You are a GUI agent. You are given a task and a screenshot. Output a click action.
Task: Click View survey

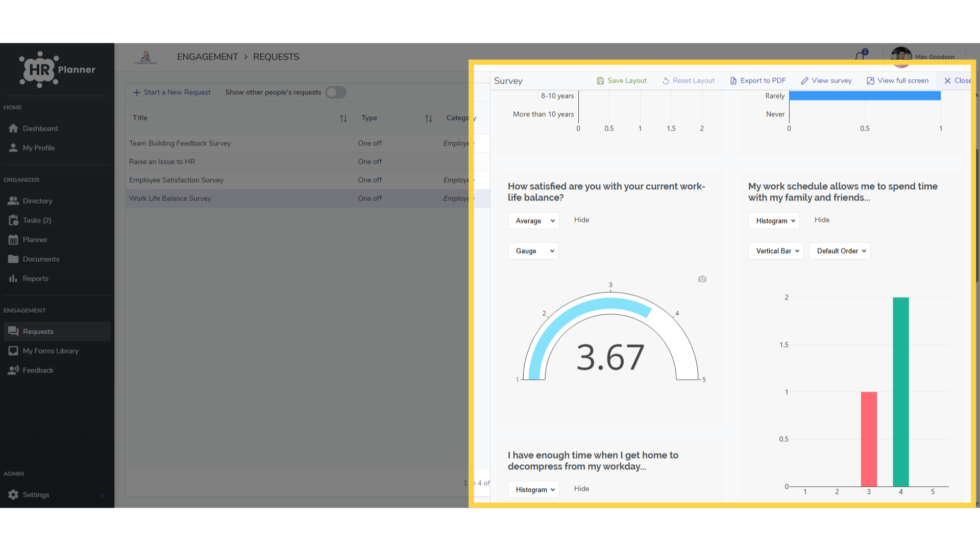[x=826, y=81]
